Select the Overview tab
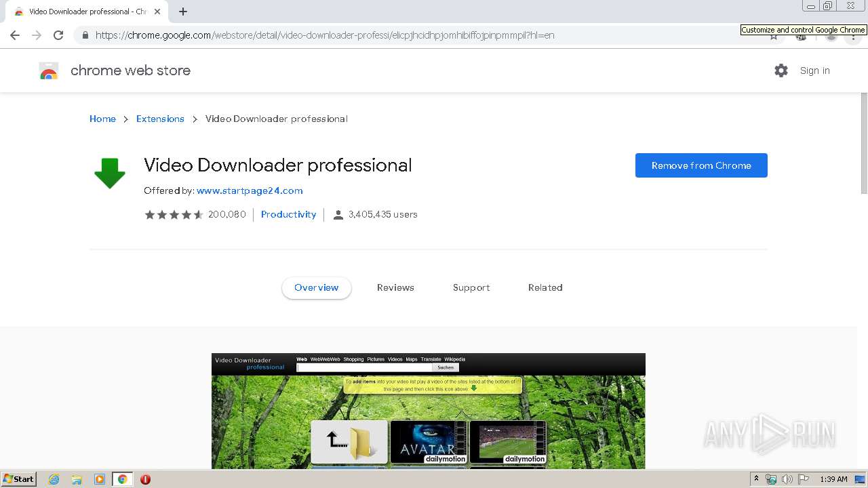 pos(317,287)
